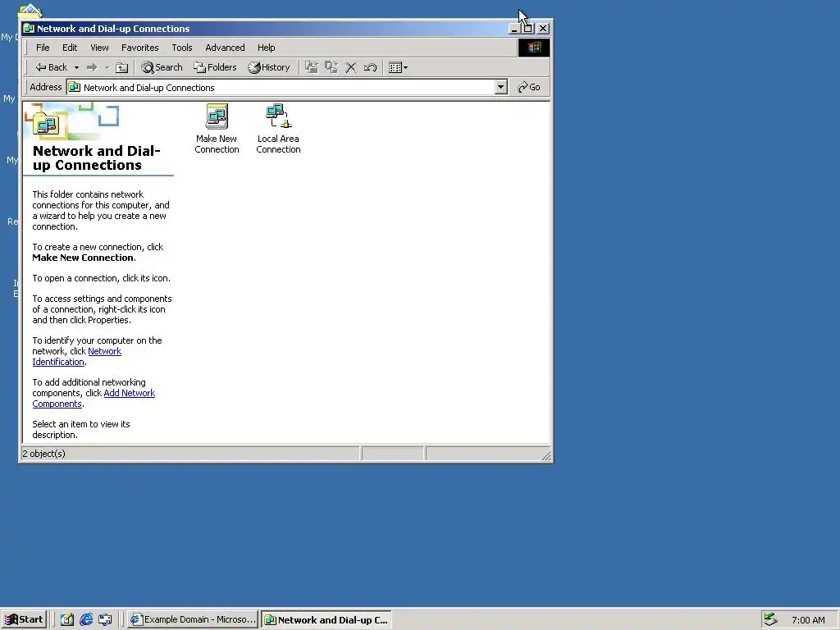
Task: Click the network tray icon near clock
Action: coord(770,619)
